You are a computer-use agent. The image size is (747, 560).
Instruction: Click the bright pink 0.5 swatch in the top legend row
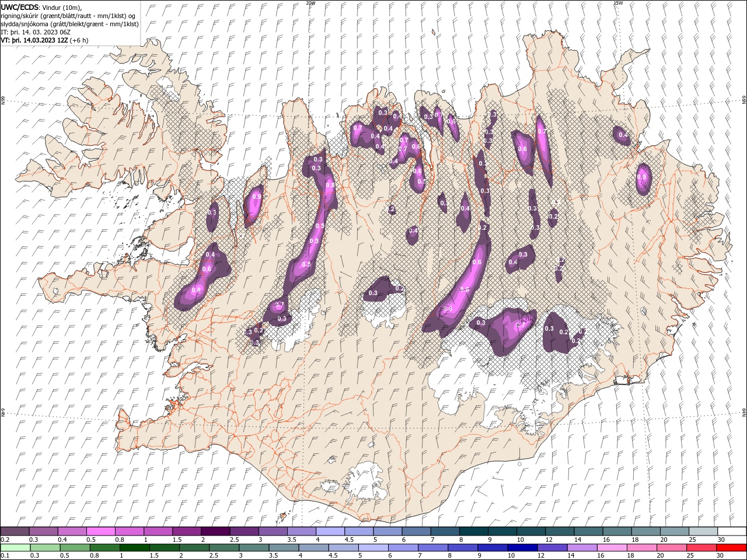point(100,531)
